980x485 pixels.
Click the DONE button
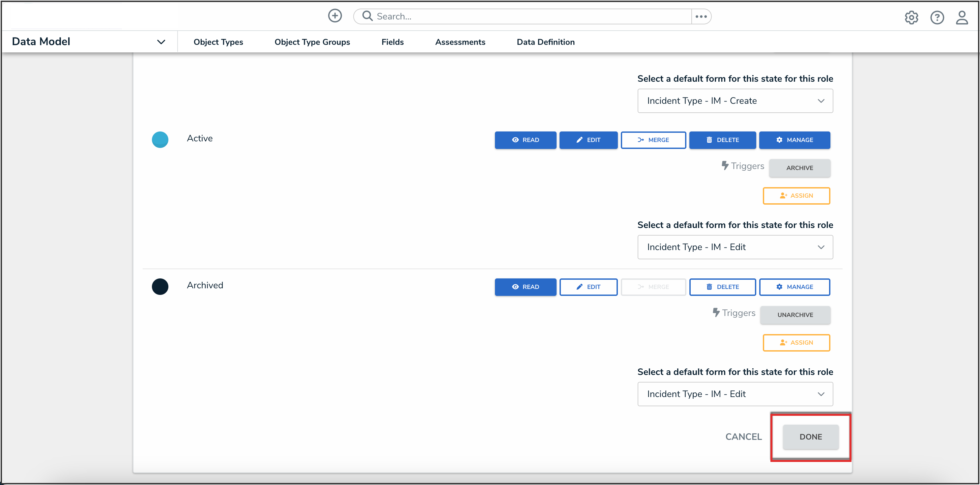[810, 437]
